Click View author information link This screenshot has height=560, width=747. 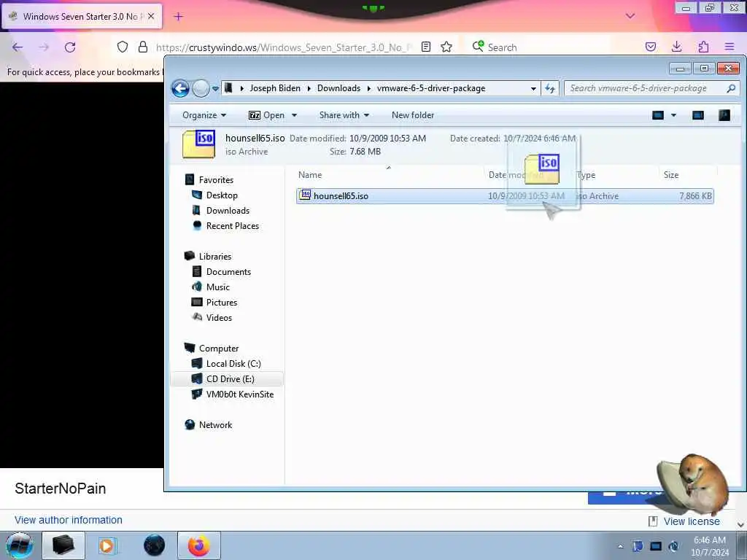[68, 520]
